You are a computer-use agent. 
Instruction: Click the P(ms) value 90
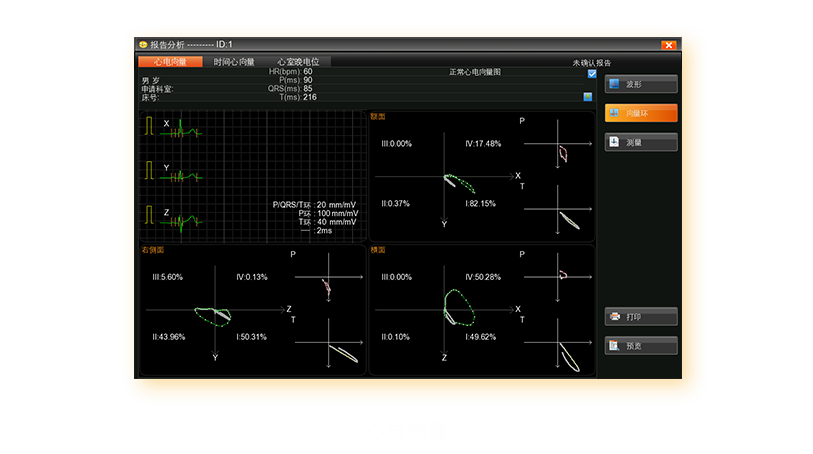[308, 80]
